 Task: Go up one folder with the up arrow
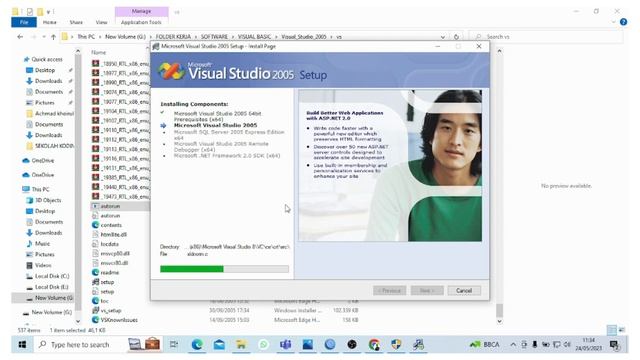(x=53, y=37)
